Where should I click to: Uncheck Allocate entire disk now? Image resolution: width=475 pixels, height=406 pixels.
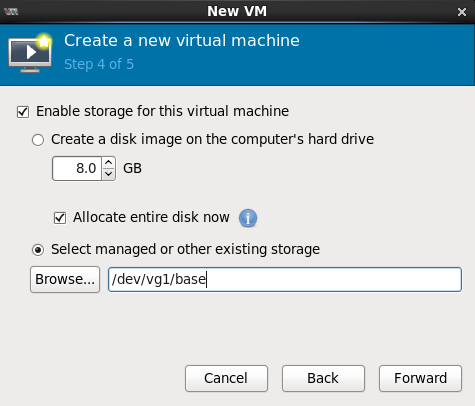coord(60,218)
